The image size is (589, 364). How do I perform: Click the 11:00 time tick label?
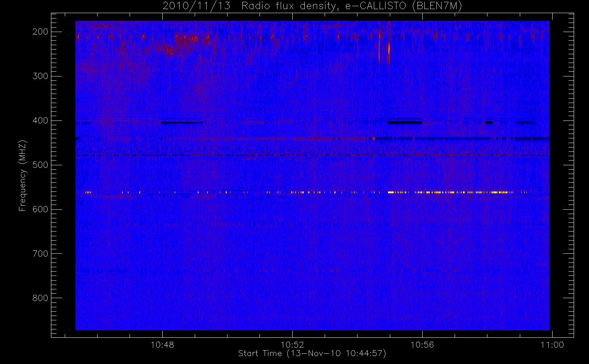click(x=552, y=345)
